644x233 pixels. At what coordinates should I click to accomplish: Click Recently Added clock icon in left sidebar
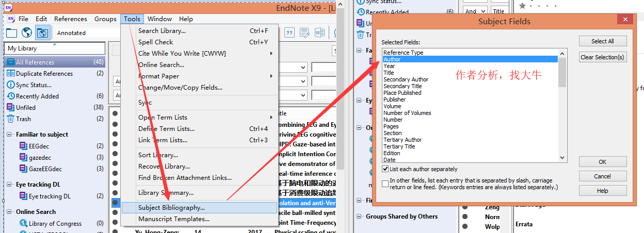[11, 96]
